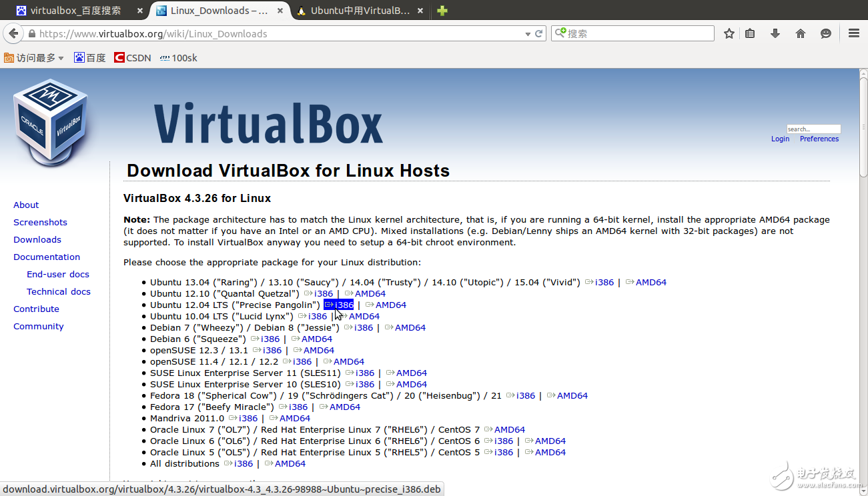Download Mandriva 2011.0 i386 package

[x=243, y=418]
